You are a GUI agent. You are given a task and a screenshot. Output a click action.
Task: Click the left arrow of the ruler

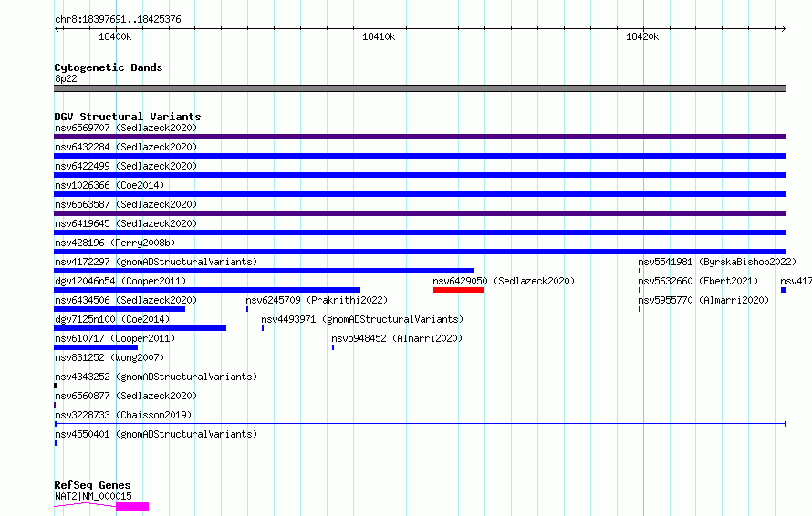tap(57, 28)
